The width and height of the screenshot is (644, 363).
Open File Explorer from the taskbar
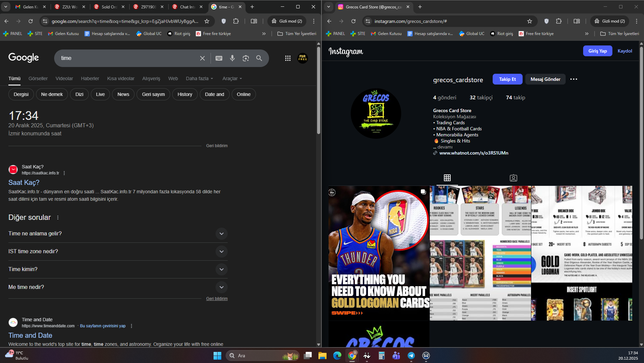point(323,356)
